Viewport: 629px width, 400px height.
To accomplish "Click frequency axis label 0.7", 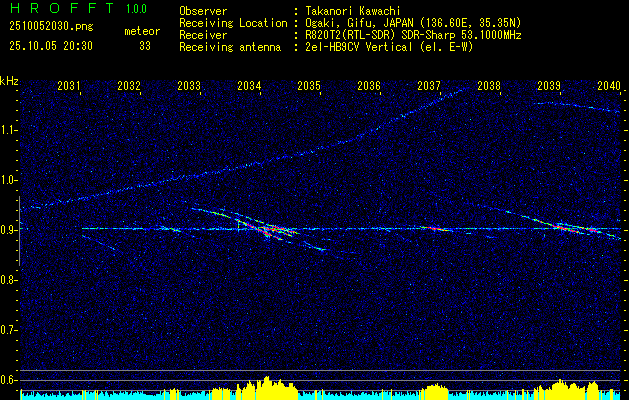I will coord(8,330).
